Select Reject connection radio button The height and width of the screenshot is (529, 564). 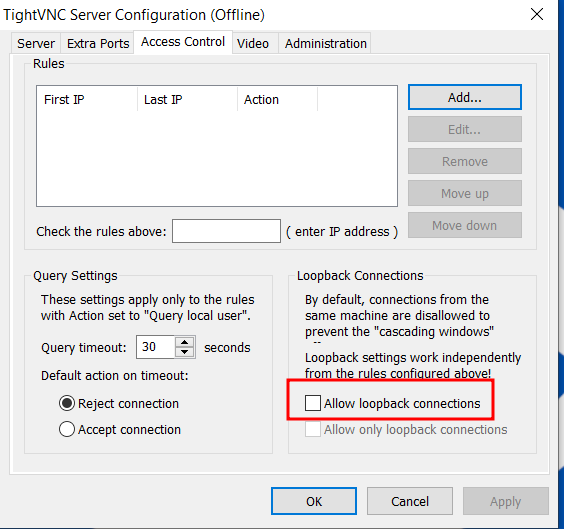[67, 403]
